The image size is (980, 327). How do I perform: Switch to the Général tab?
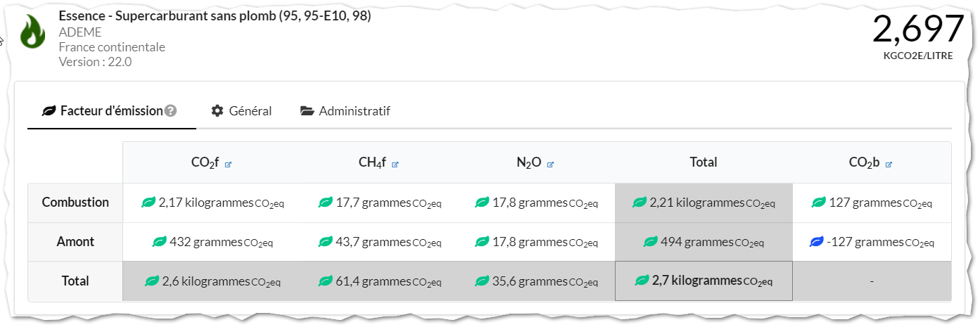click(241, 111)
